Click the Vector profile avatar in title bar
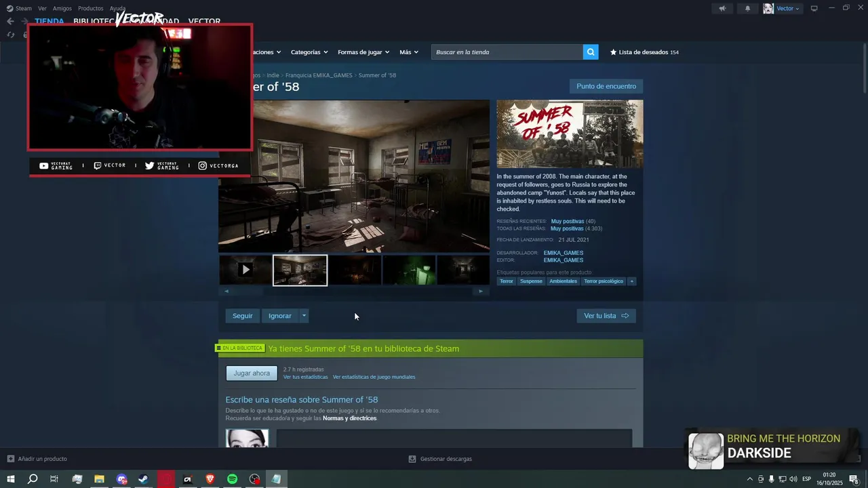This screenshot has width=868, height=488. coord(768,9)
